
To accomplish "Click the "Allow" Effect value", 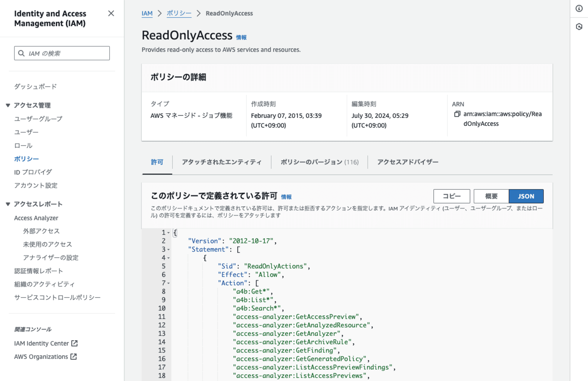I will [x=268, y=275].
